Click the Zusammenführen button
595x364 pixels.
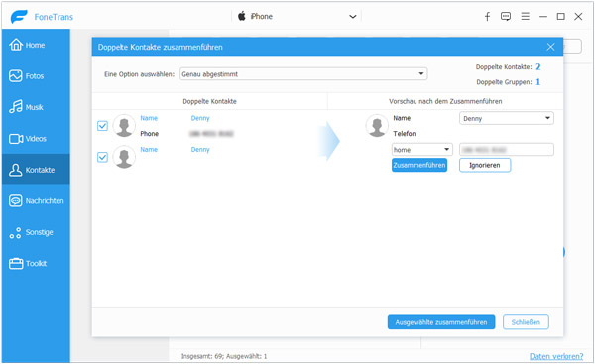pyautogui.click(x=419, y=165)
